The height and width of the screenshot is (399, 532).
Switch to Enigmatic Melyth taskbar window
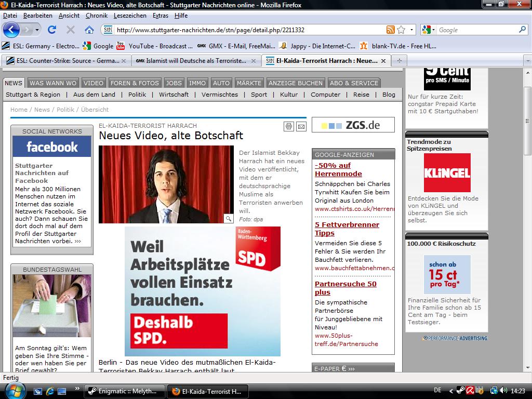coord(124,391)
